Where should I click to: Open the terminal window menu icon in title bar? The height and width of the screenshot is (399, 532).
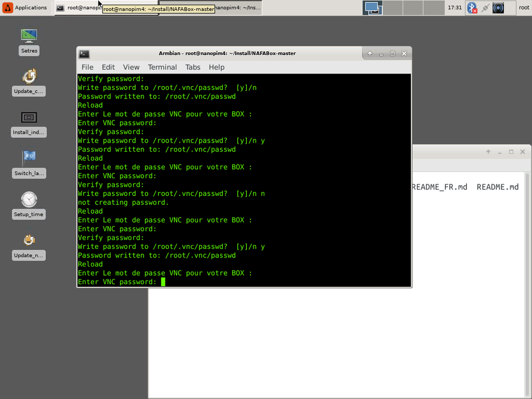click(84, 54)
